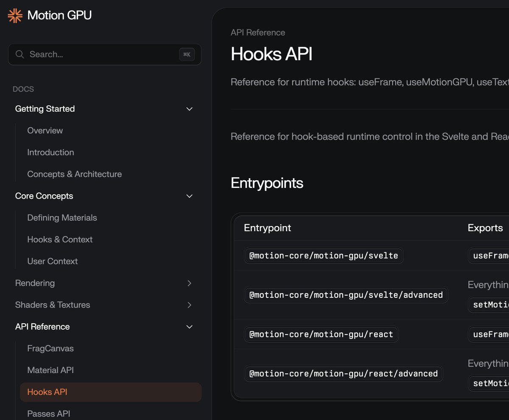Open the Material API page
Image resolution: width=509 pixels, height=420 pixels.
[x=50, y=370]
